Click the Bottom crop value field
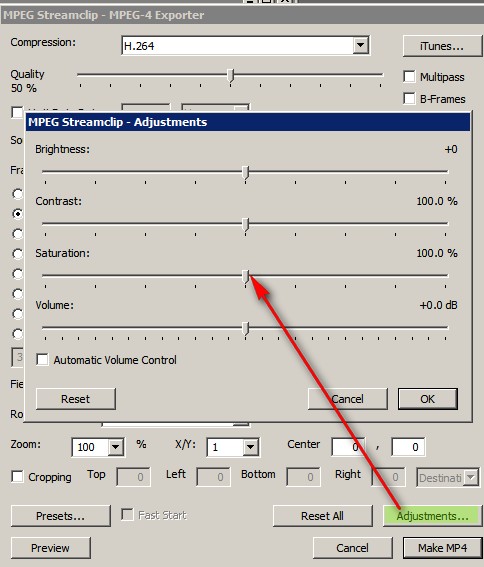This screenshot has width=484, height=567. coord(303,477)
